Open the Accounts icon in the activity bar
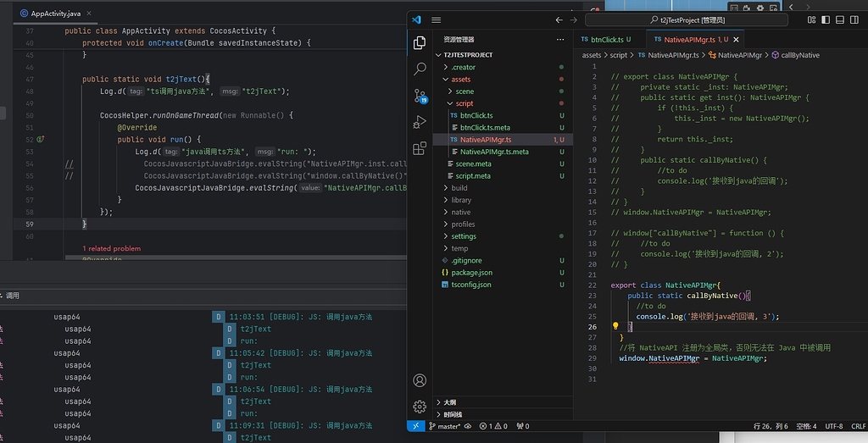The height and width of the screenshot is (443, 868). (420, 381)
